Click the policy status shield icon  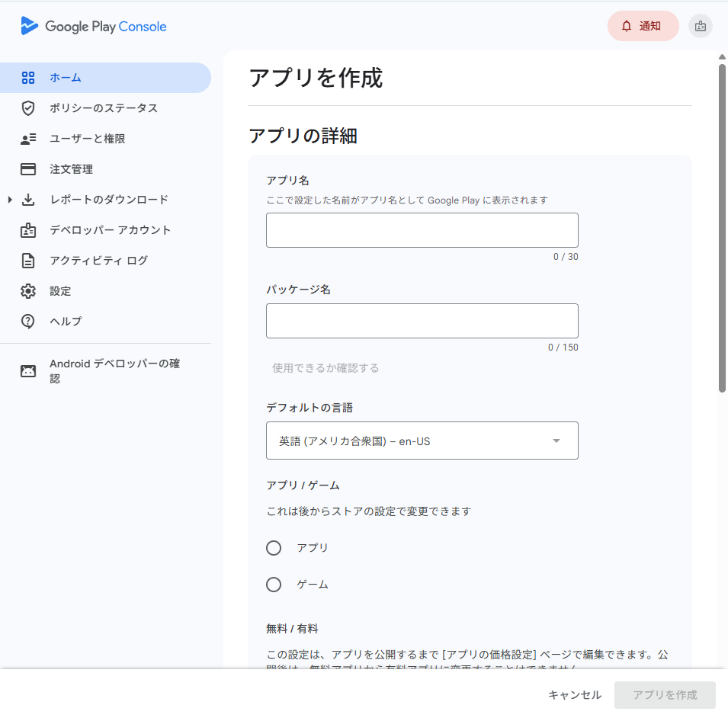[28, 108]
